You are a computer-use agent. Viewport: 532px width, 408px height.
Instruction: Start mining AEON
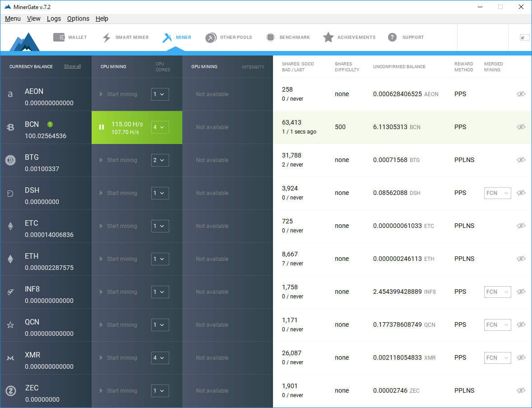[x=118, y=94]
